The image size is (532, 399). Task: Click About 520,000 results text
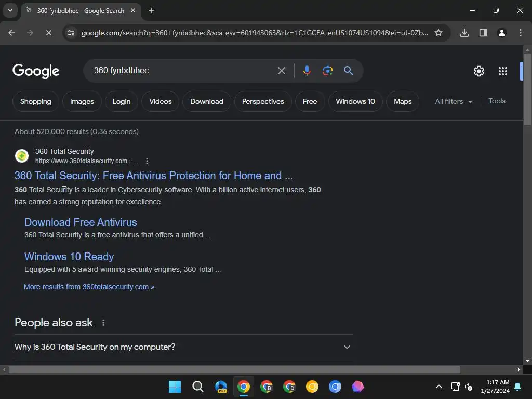[77, 131]
